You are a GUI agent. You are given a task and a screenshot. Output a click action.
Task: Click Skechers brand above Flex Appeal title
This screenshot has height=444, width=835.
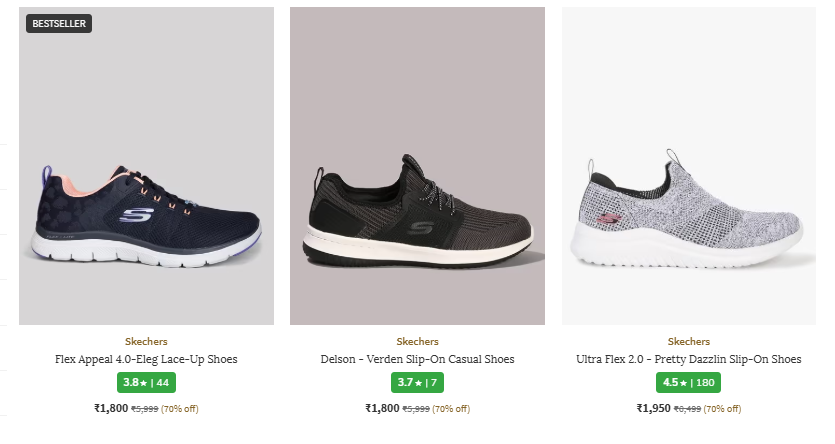[146, 341]
